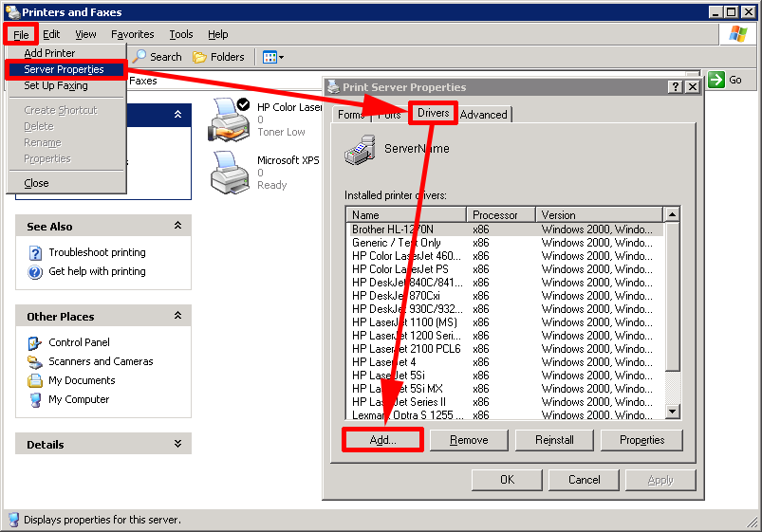Expand the Details panel
The image size is (762, 532).
(177, 444)
